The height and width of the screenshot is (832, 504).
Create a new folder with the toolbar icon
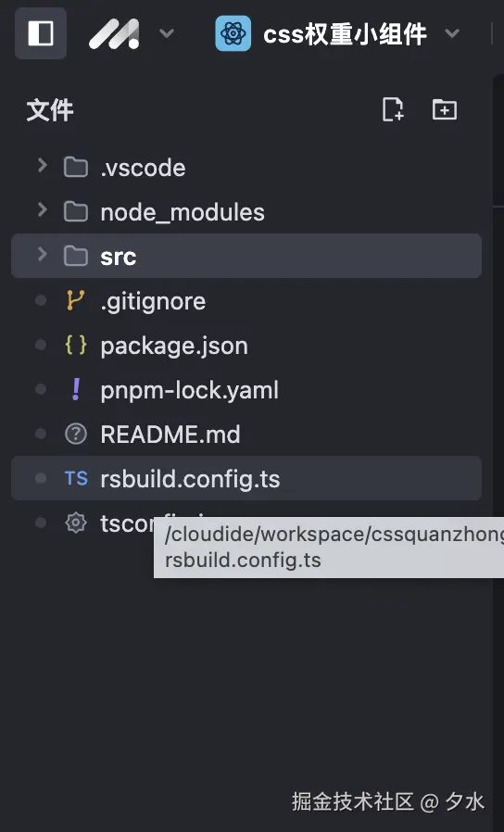444,110
